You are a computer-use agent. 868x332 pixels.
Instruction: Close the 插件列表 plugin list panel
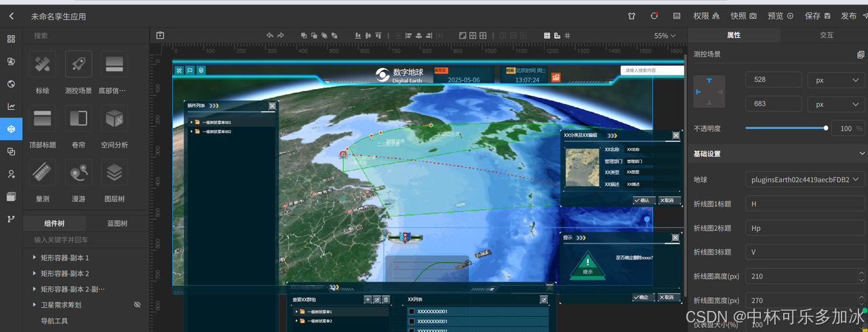click(x=272, y=106)
